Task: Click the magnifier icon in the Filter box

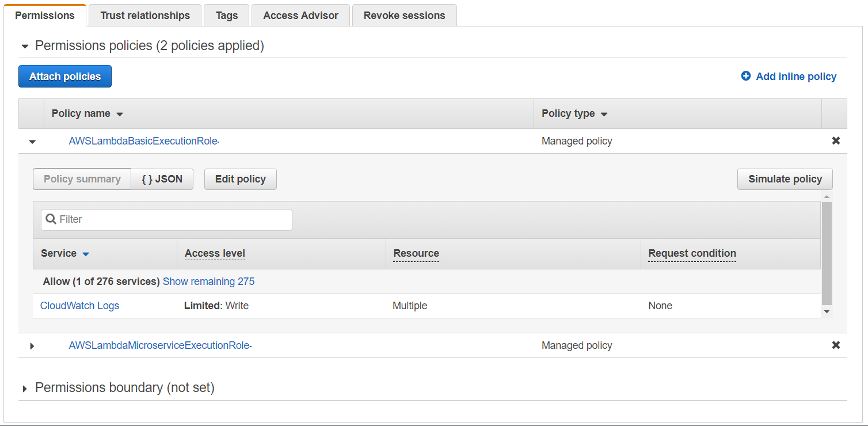Action: [x=51, y=219]
